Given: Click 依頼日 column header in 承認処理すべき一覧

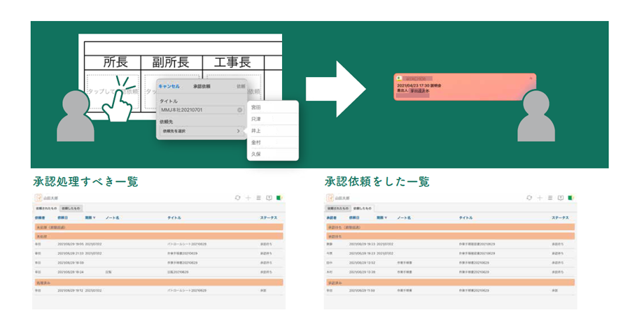Looking at the screenshot, I should (x=63, y=218).
